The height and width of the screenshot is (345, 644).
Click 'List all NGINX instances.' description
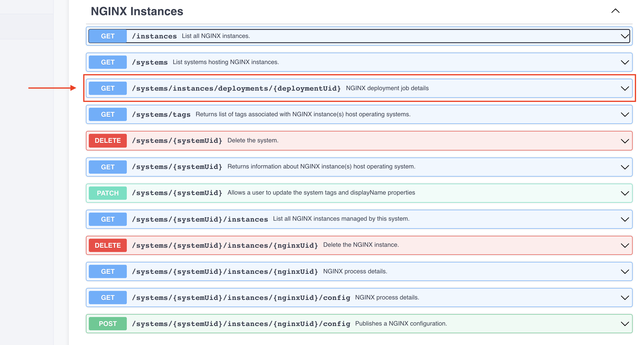tap(216, 36)
